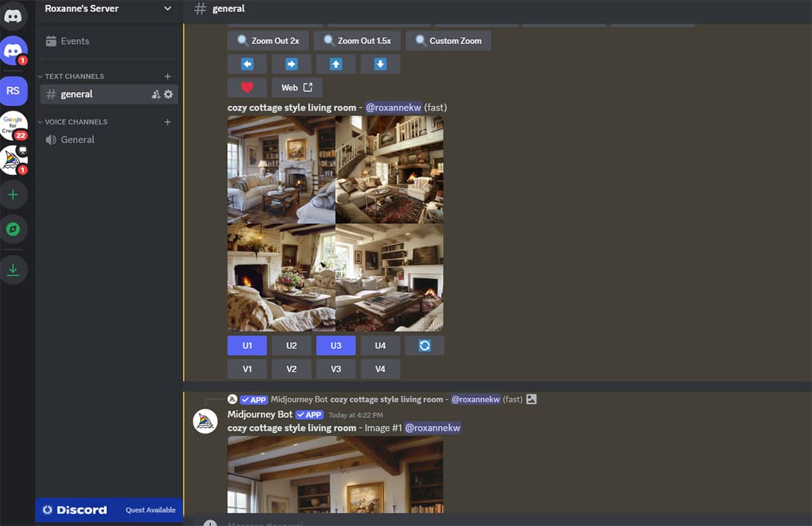Click the Discord logo in bottom banner

(74, 510)
